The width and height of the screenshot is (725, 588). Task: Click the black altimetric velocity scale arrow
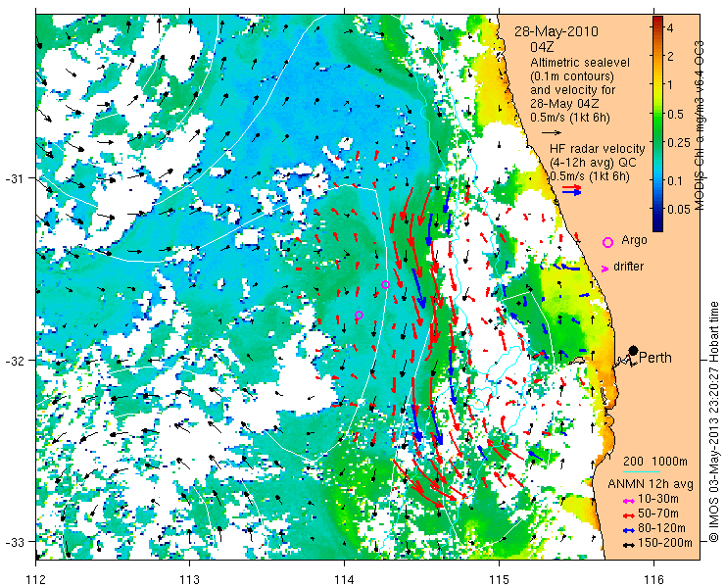coord(552,132)
